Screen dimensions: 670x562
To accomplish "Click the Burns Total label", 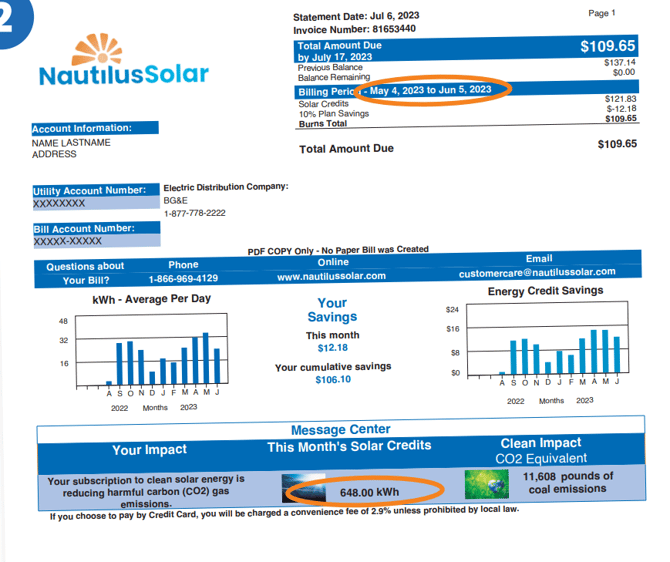I will pyautogui.click(x=323, y=124).
